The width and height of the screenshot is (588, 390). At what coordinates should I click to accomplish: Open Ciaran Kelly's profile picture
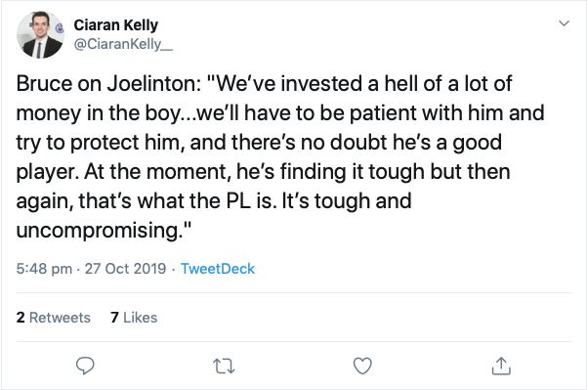tap(40, 35)
